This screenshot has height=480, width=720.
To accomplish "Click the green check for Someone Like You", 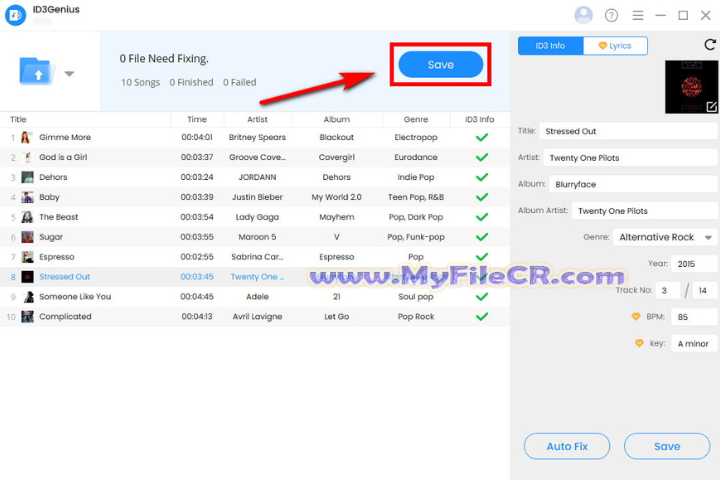I will [482, 297].
